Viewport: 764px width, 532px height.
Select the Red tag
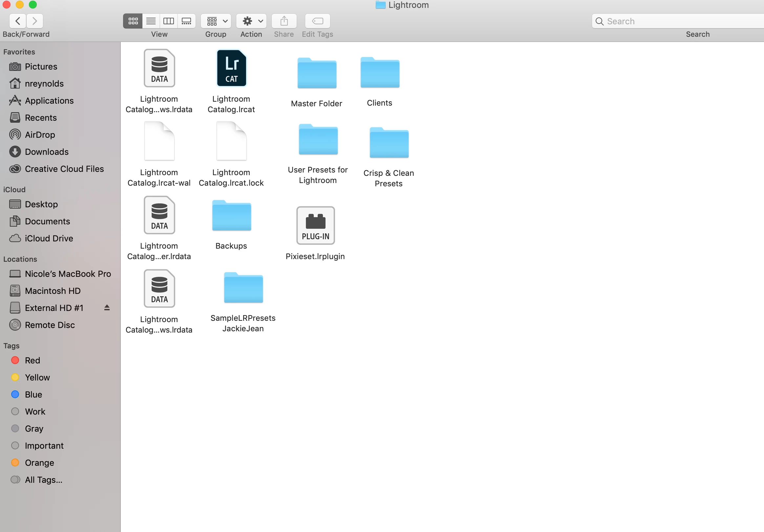[32, 360]
